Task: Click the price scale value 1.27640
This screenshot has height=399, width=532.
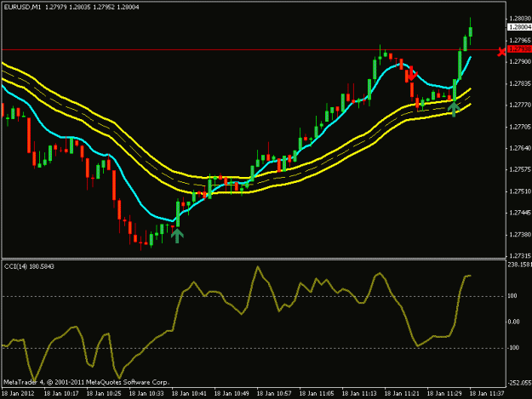Action: [x=520, y=148]
